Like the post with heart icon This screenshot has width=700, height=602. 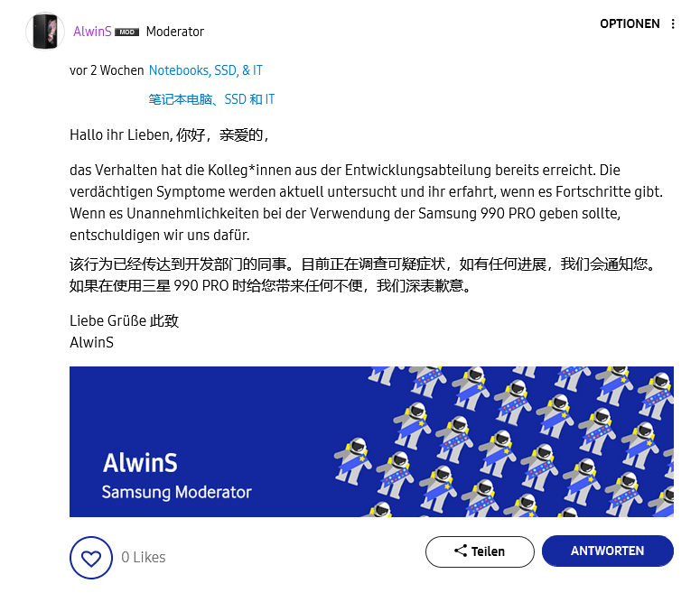point(91,558)
